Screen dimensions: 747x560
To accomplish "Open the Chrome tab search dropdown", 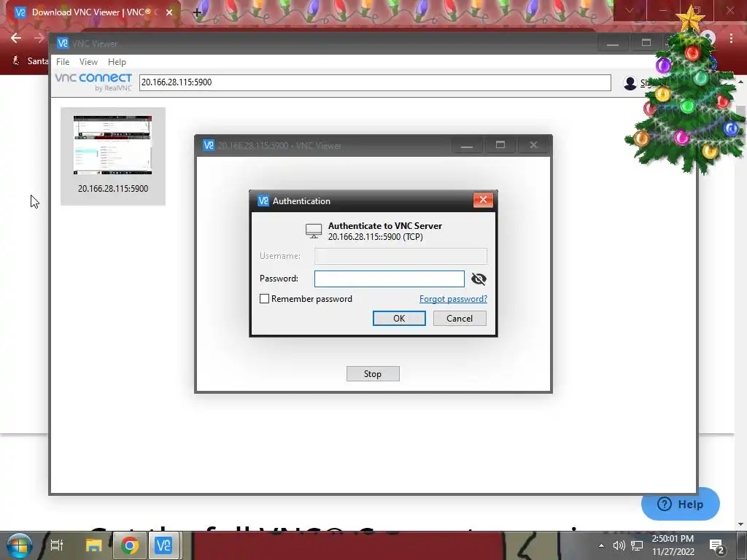I will click(x=629, y=10).
